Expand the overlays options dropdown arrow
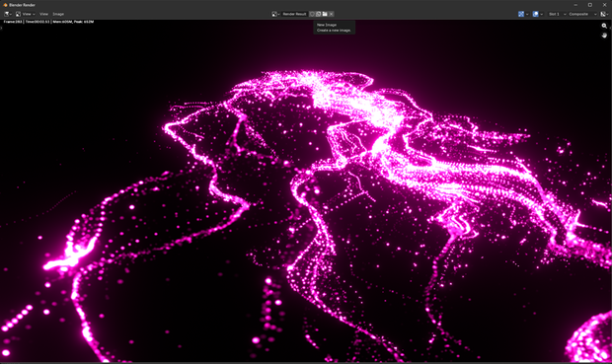 (541, 14)
